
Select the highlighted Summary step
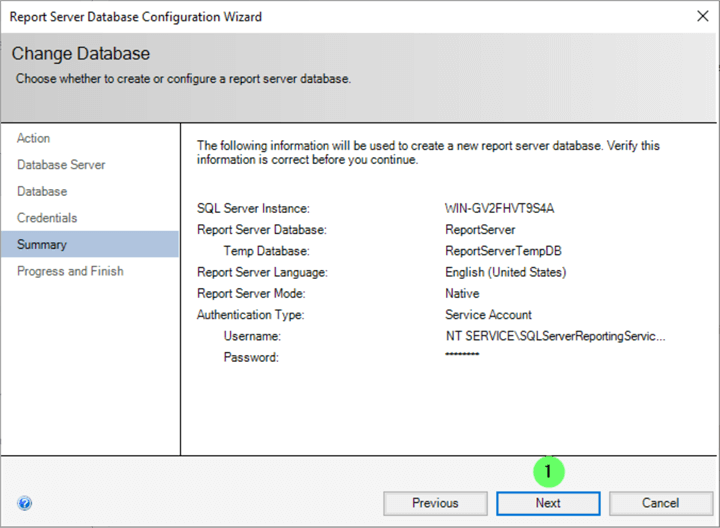[42, 245]
